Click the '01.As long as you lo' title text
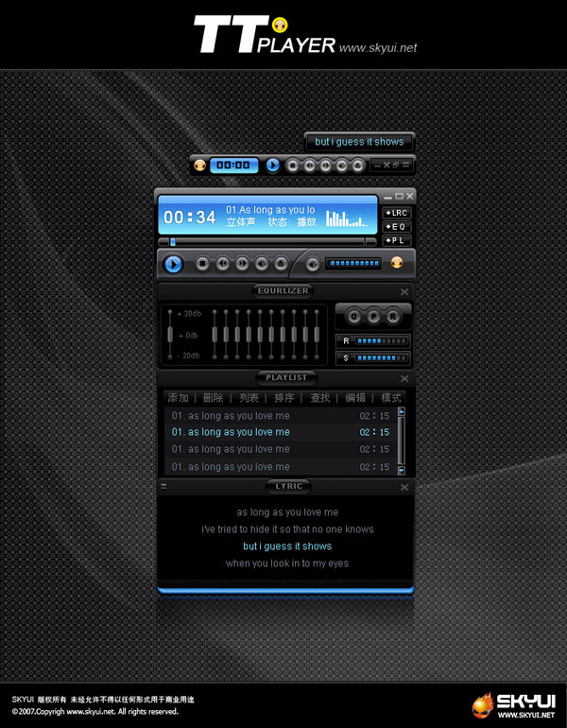567x728 pixels. 270,210
